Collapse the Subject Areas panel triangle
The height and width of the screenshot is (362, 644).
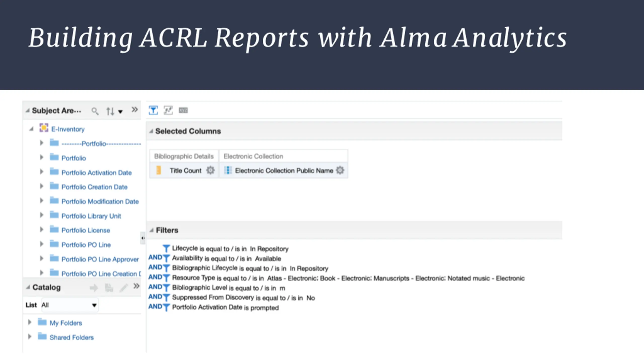(28, 110)
